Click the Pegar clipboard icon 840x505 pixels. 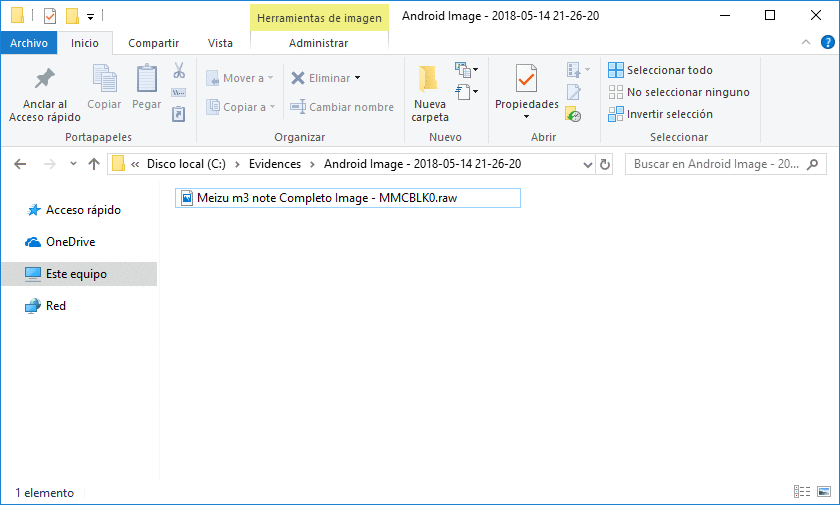[146, 80]
